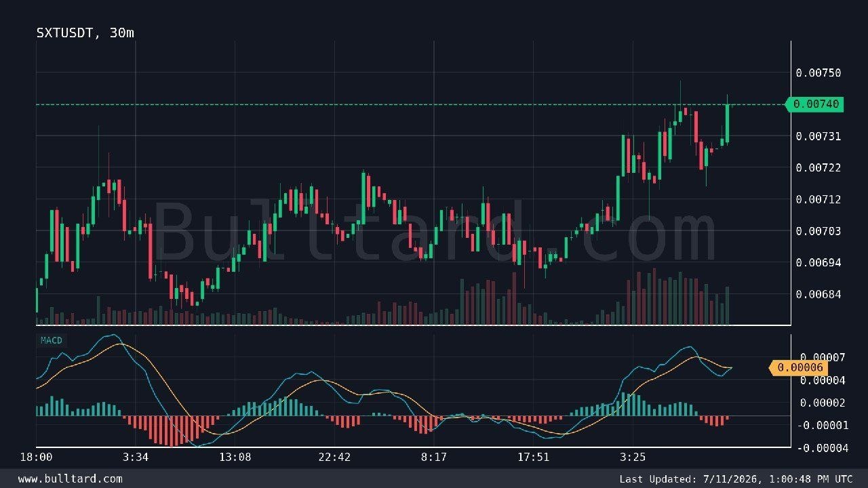Click the MACD indicator label
This screenshot has height=488, width=868.
pos(51,340)
